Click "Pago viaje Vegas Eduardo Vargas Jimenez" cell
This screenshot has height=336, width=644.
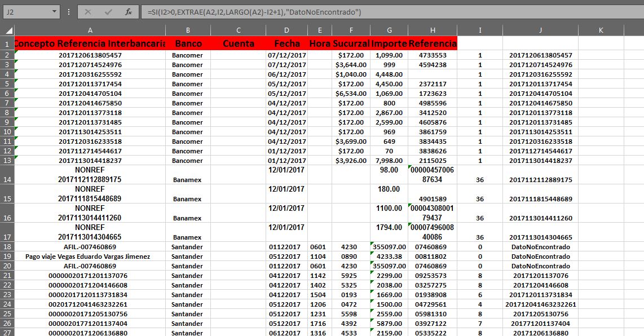[90, 257]
